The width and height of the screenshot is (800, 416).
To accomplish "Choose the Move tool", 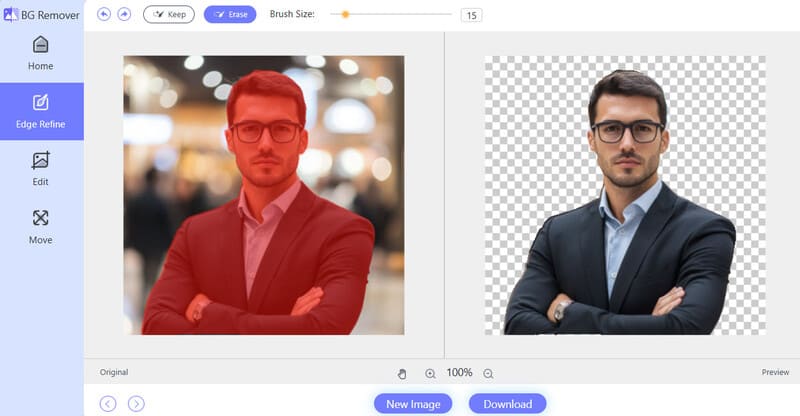I will tap(41, 227).
